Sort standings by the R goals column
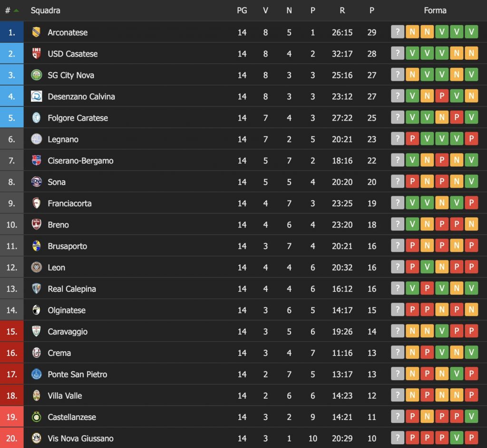 342,10
